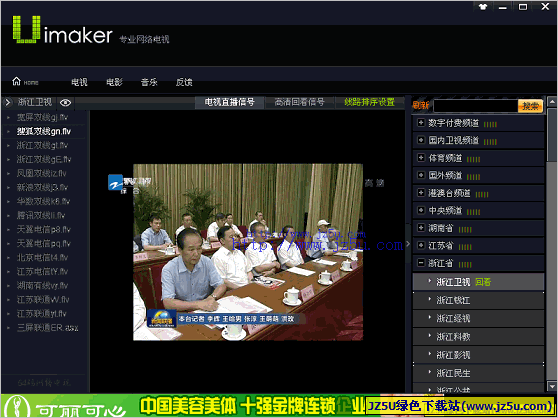Click the Uimaker logo
This screenshot has width=558, height=418.
point(63,30)
